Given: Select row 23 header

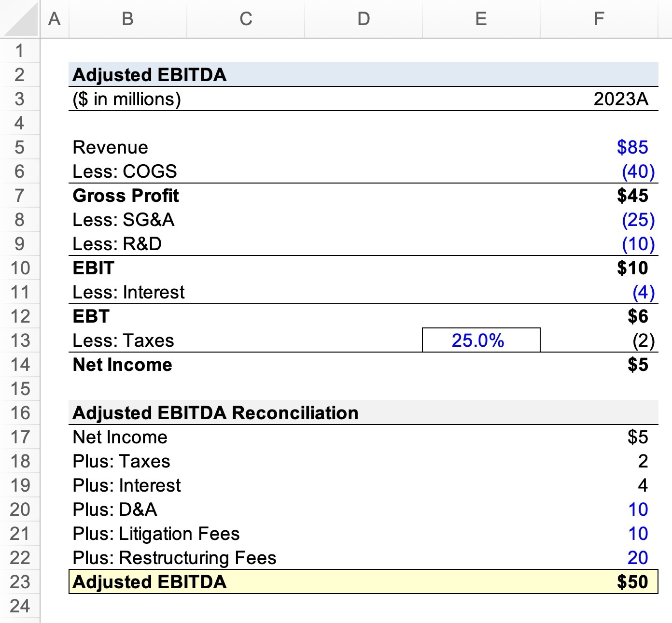Looking at the screenshot, I should (20, 582).
